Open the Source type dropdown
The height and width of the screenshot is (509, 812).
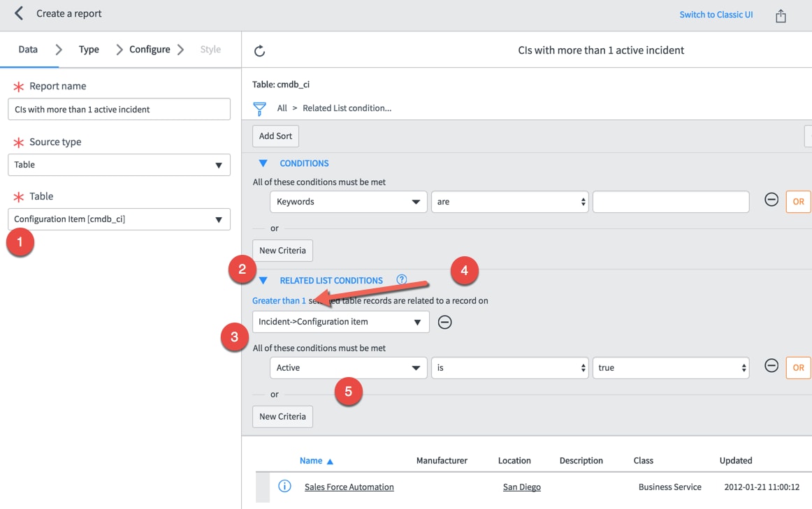pos(119,164)
